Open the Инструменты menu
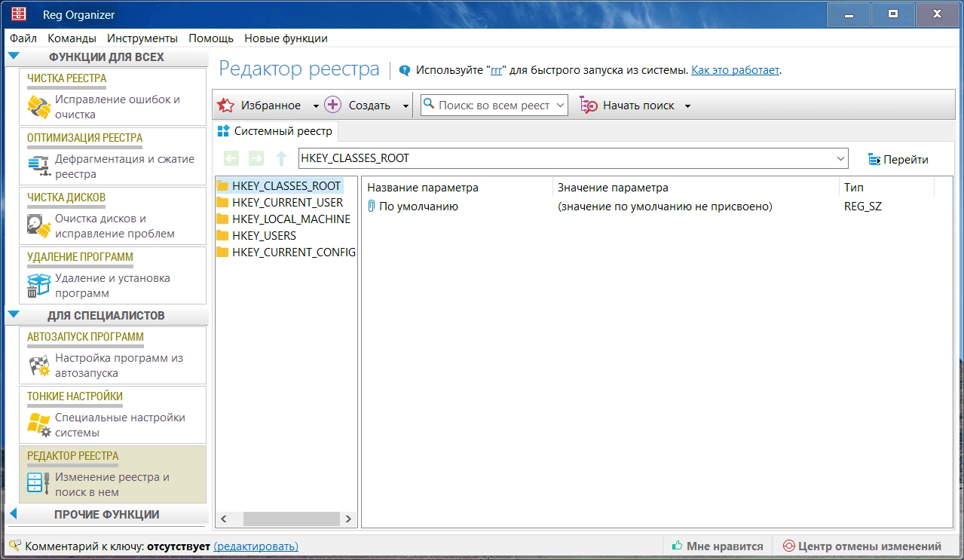This screenshot has height=560, width=964. [142, 38]
